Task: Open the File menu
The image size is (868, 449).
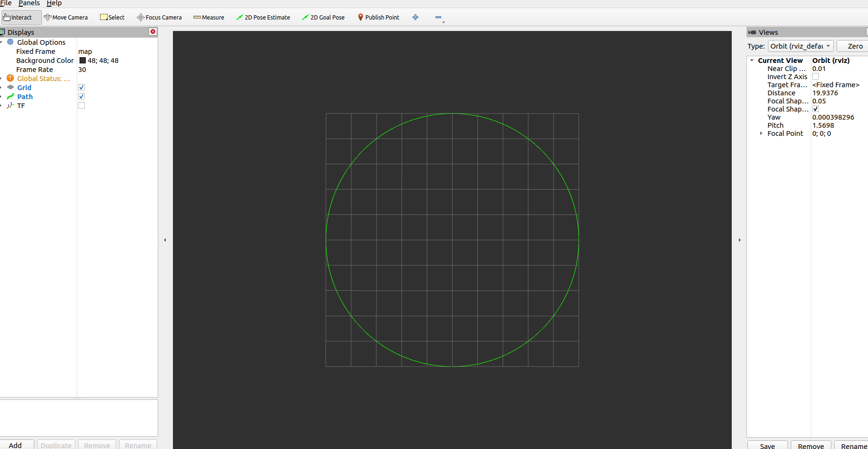Action: [6, 3]
